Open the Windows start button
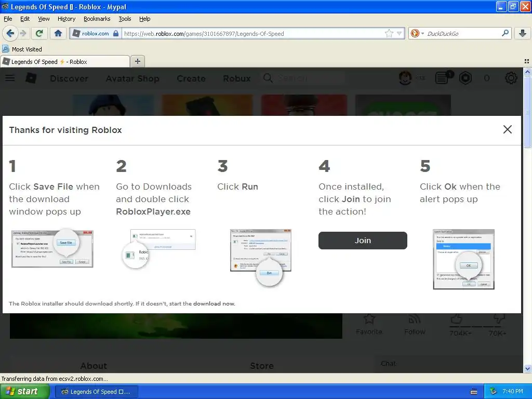This screenshot has width=532, height=399. tap(25, 391)
